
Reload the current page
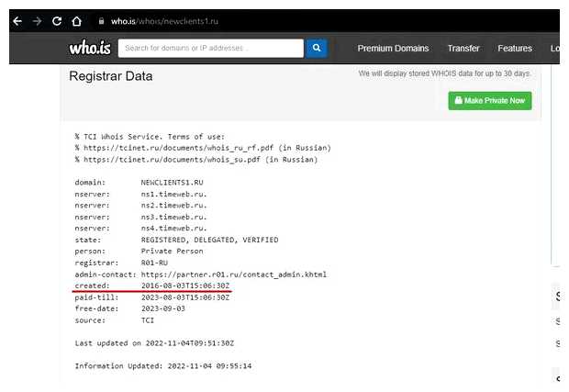pyautogui.click(x=57, y=20)
